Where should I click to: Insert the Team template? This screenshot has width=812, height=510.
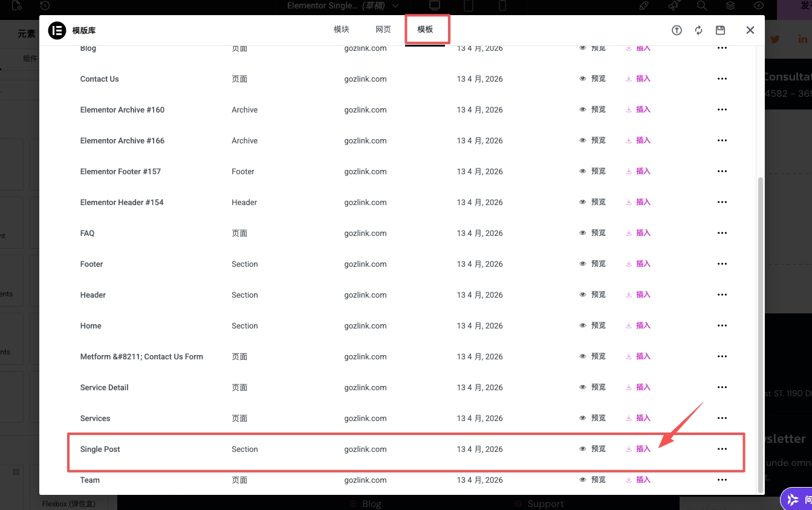638,480
